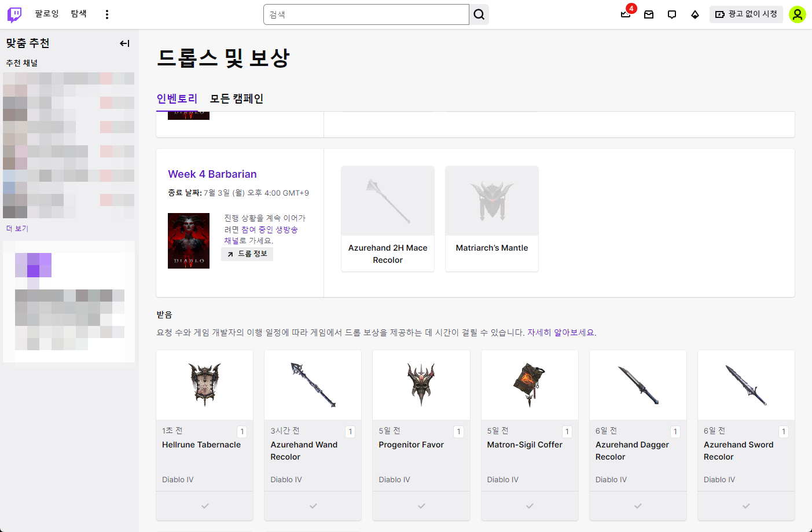812x532 pixels.
Task: Click the checkmark under Matron-Sigil Coffer
Action: coord(530,506)
